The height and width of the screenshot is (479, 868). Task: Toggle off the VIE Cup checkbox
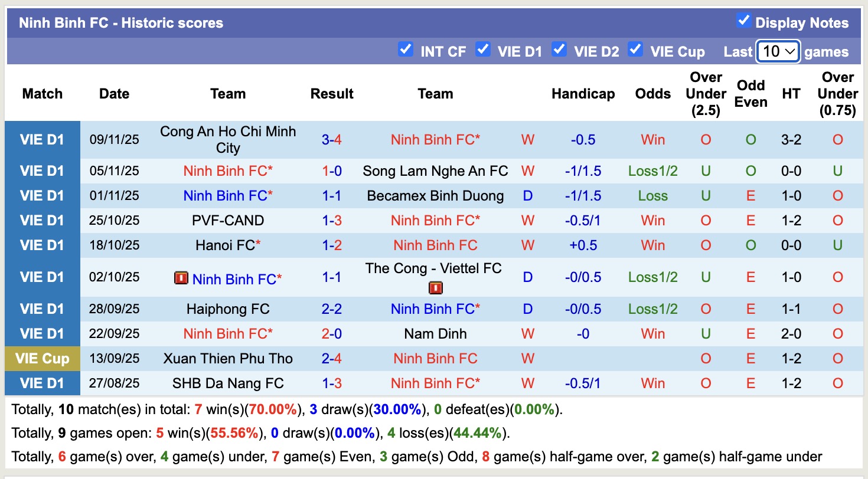pos(636,51)
